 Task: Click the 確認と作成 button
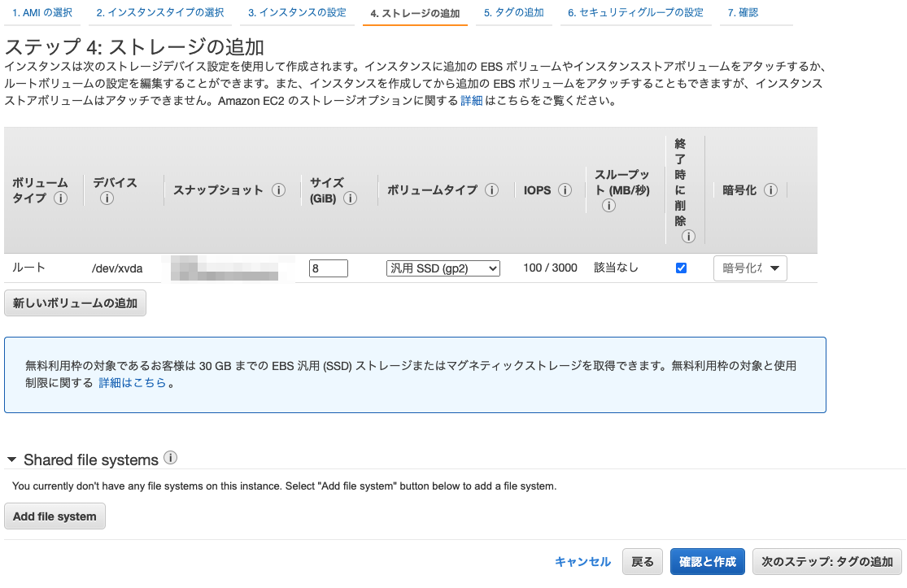coord(707,561)
